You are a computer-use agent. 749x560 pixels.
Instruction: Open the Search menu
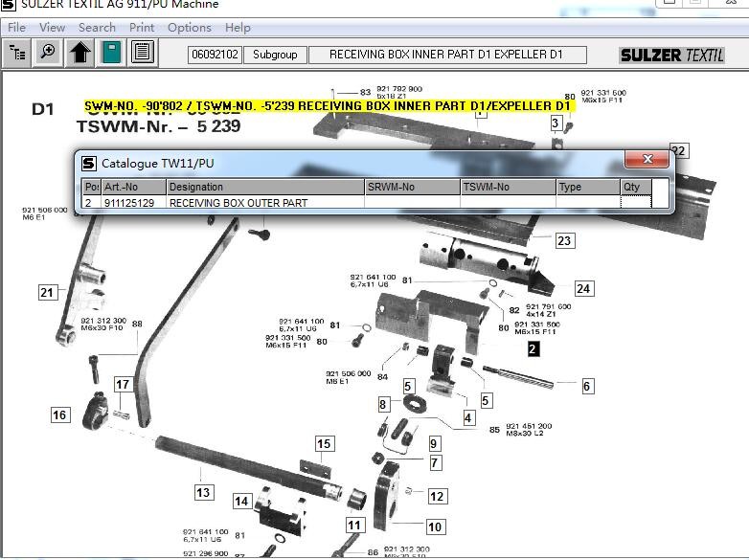coord(97,28)
